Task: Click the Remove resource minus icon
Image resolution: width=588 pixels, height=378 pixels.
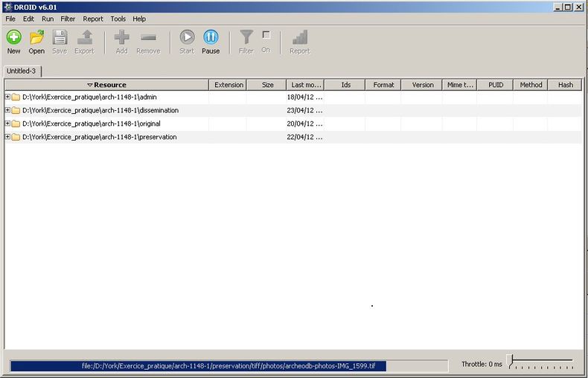Action: (x=149, y=37)
